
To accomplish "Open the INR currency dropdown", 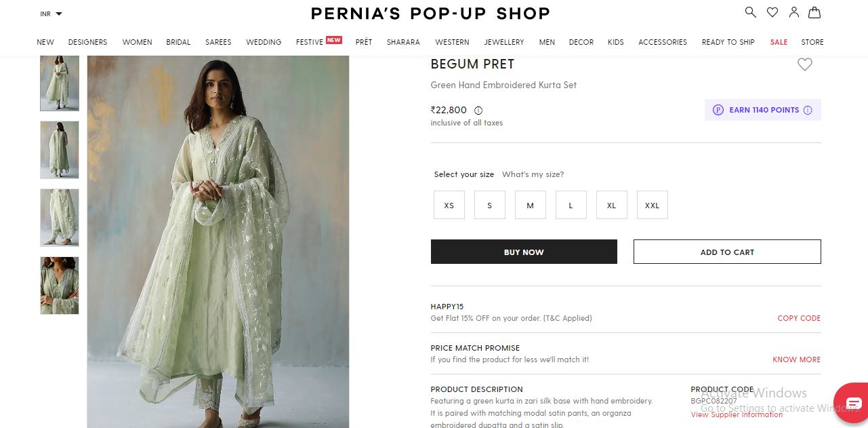I will coord(51,14).
